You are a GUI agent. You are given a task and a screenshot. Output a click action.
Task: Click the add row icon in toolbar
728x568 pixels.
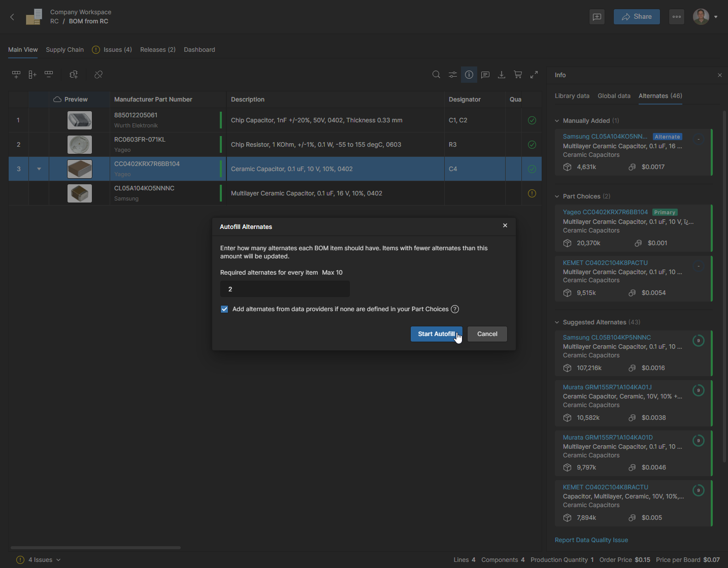(16, 75)
